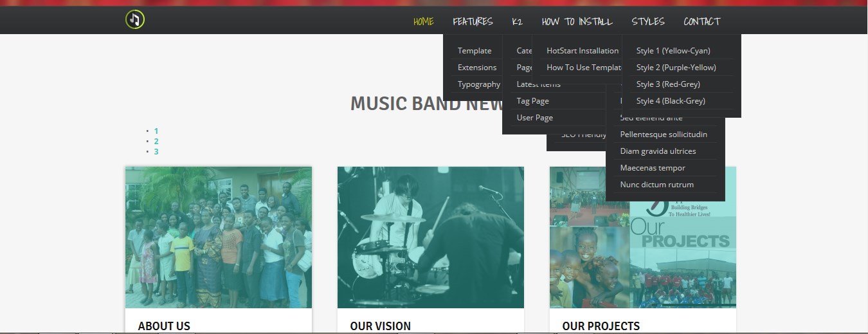The height and width of the screenshot is (334, 868).
Task: Open the HOME menu item
Action: (x=424, y=21)
